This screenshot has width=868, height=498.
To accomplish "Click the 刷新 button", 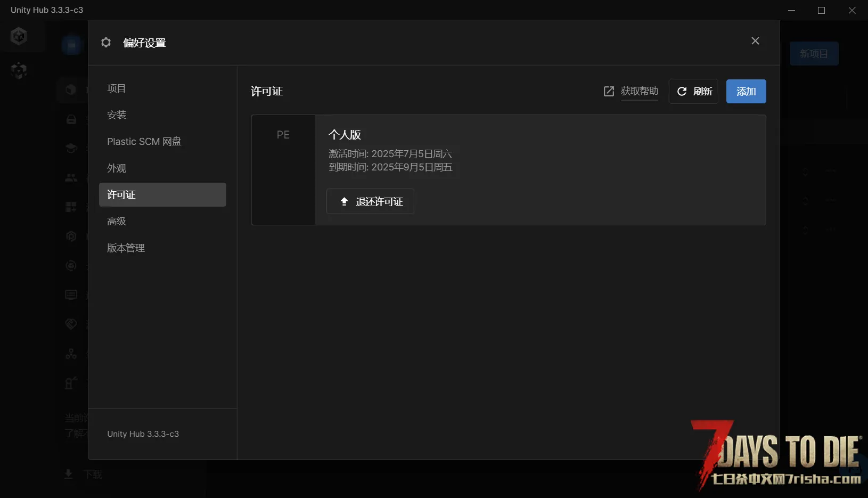I will [694, 92].
